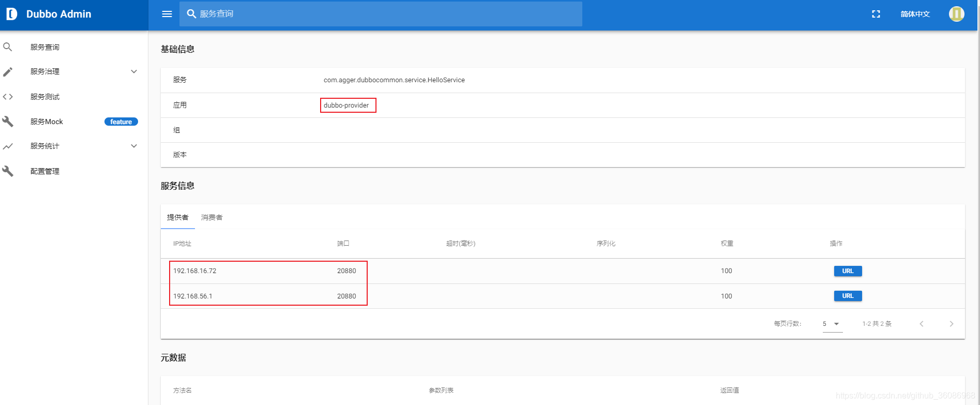Click the wrench icon beside 配置管理
Screen dimensions: 980x405
(x=8, y=171)
